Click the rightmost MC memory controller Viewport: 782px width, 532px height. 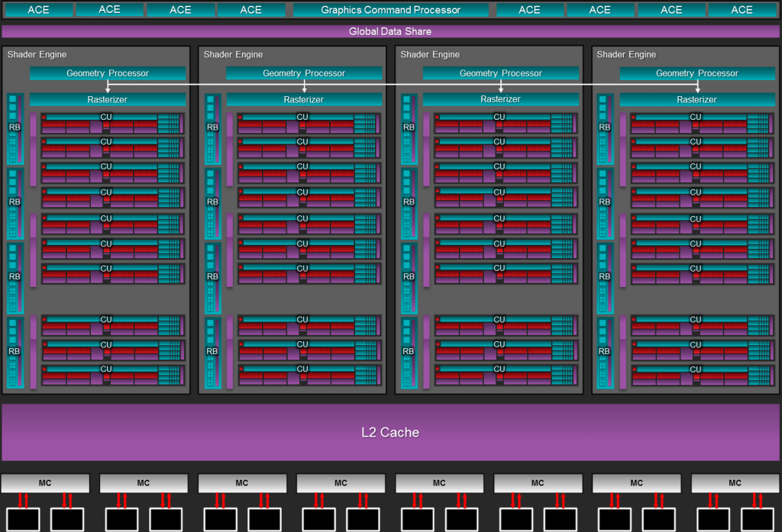coord(735,483)
